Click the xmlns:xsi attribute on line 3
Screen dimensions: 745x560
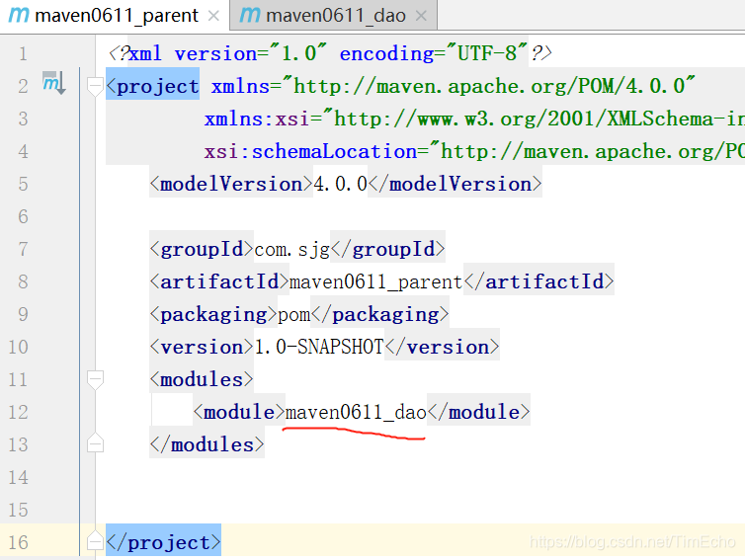(x=257, y=120)
